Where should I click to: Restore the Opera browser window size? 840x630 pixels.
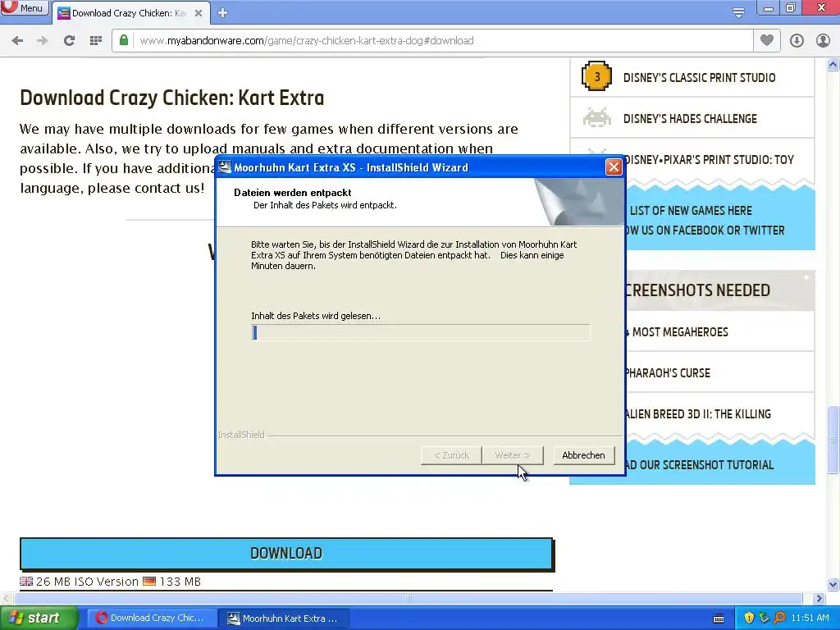point(791,8)
